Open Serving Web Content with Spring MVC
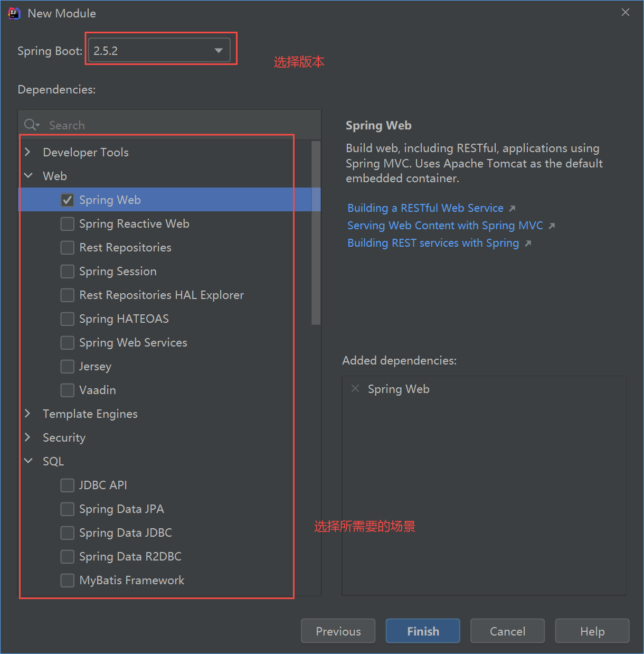Screen dimensions: 644x654 445,226
